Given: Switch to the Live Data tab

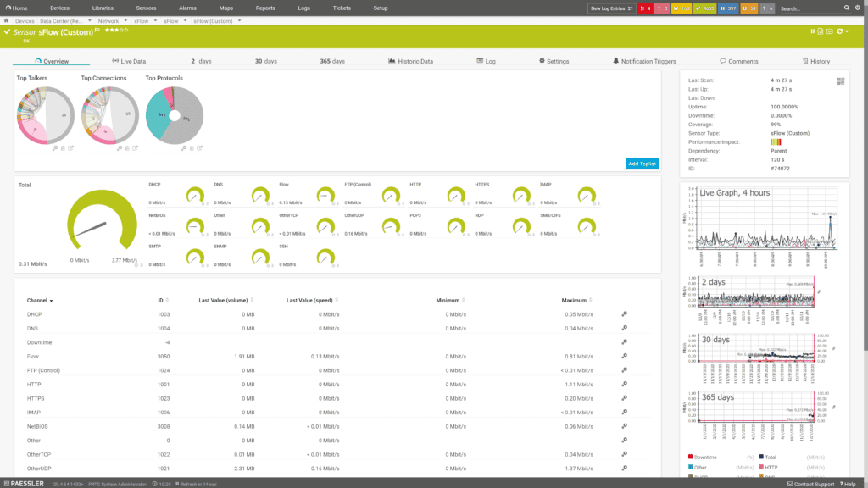Looking at the screenshot, I should (129, 61).
